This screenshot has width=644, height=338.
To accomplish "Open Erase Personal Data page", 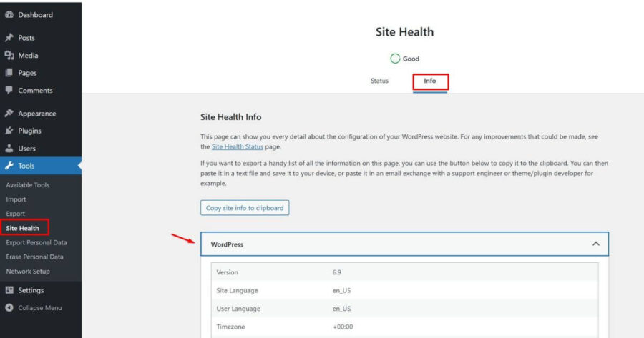I will point(34,257).
